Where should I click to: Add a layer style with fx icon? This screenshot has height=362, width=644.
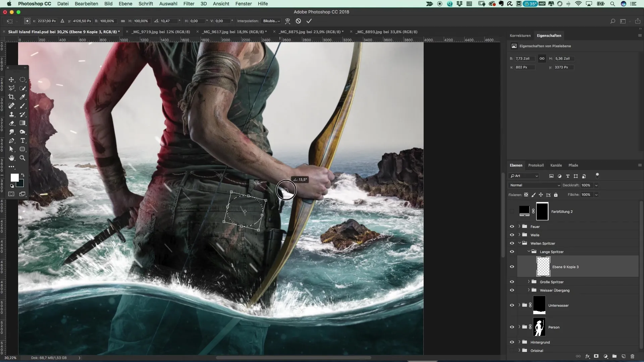587,356
